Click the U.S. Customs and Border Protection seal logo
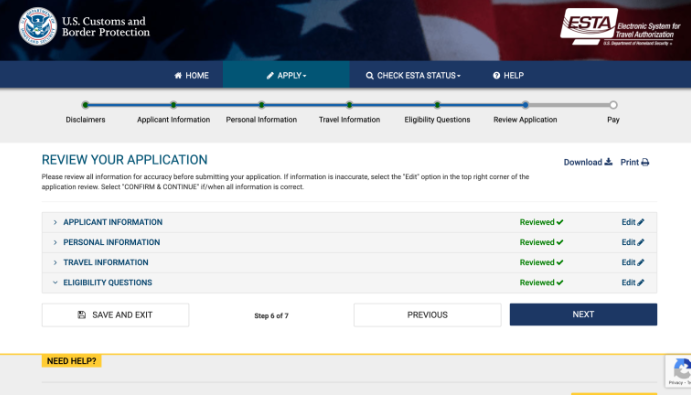The image size is (691, 397). click(37, 26)
